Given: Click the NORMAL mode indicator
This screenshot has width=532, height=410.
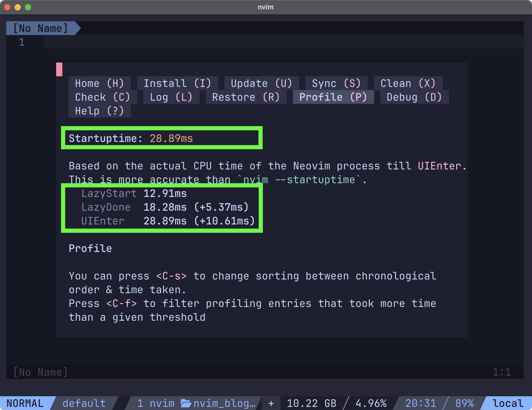Looking at the screenshot, I should 25,403.
